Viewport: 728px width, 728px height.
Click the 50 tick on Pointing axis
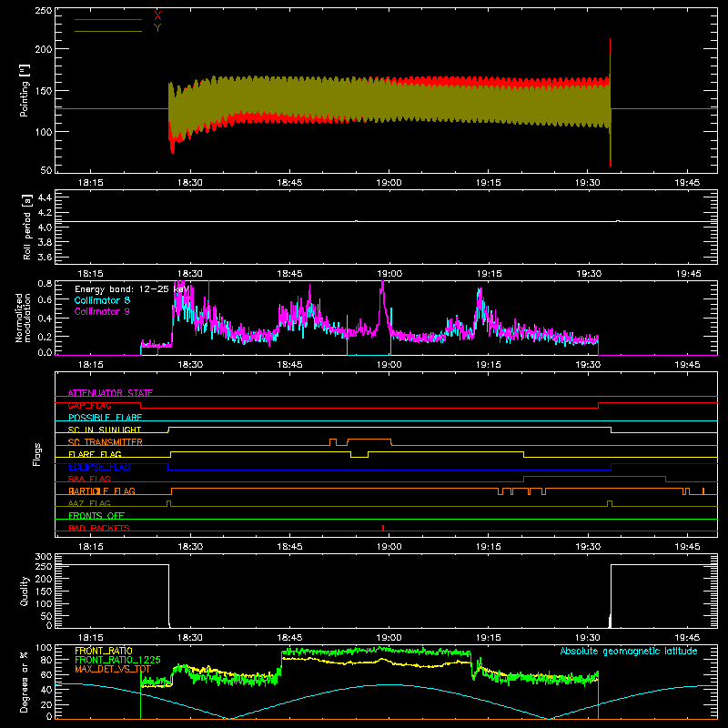click(x=46, y=170)
